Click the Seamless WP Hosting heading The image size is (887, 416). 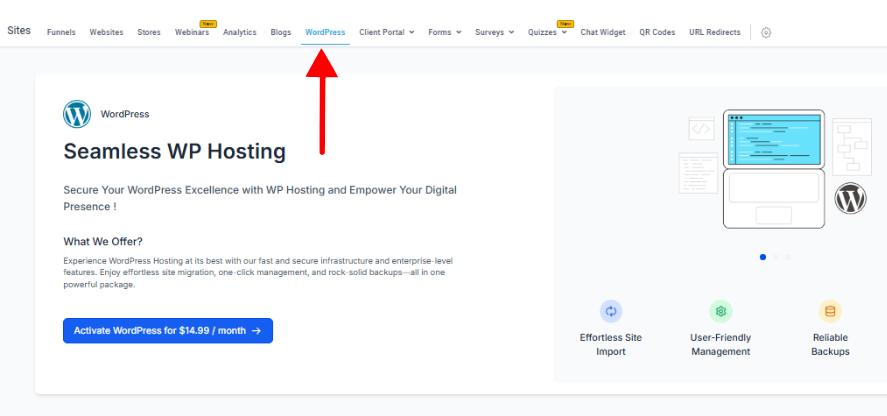coord(175,152)
